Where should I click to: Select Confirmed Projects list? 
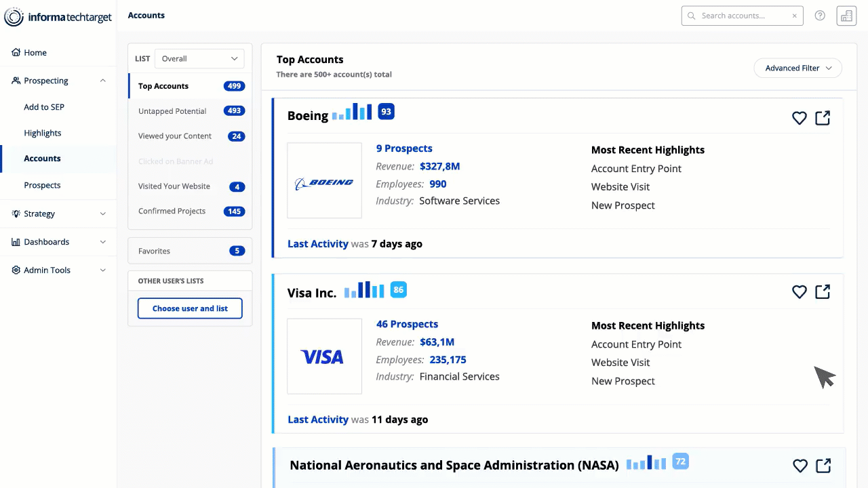click(x=190, y=211)
